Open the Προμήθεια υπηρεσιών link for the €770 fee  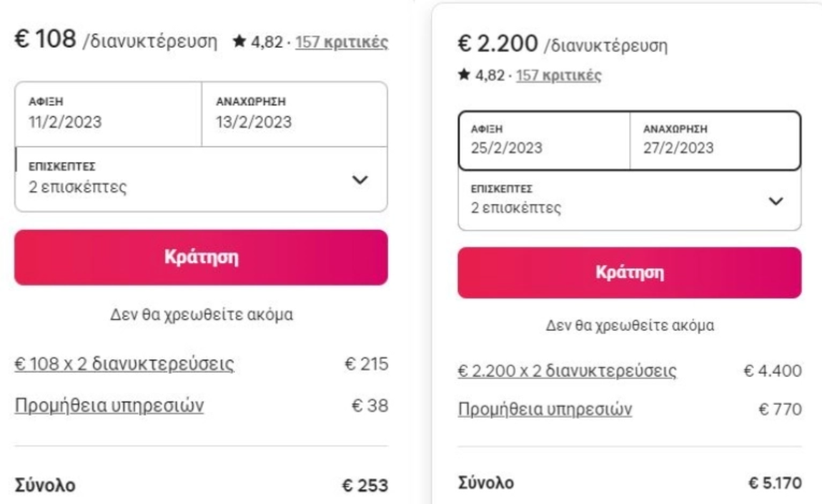point(545,410)
